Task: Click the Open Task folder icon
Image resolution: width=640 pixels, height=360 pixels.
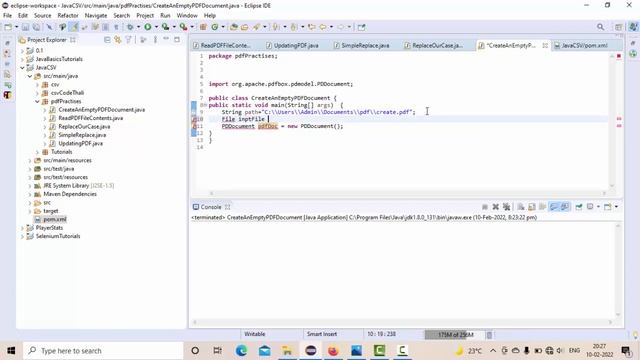Action: click(x=244, y=27)
